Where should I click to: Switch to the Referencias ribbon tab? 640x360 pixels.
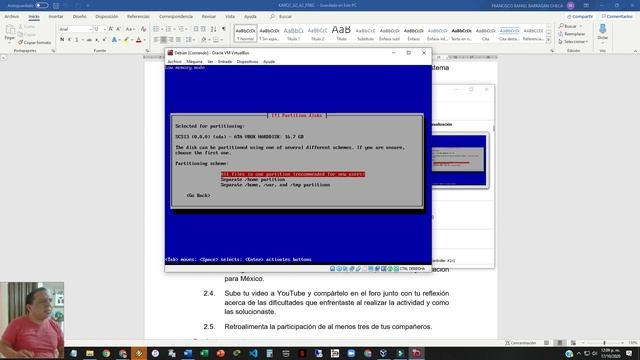pos(138,17)
